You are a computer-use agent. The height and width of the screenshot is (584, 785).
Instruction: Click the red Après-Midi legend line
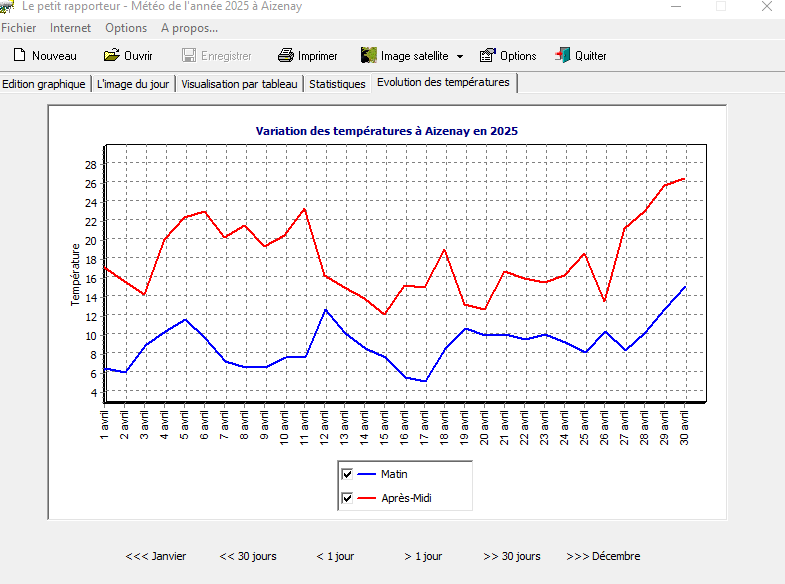pos(368,498)
